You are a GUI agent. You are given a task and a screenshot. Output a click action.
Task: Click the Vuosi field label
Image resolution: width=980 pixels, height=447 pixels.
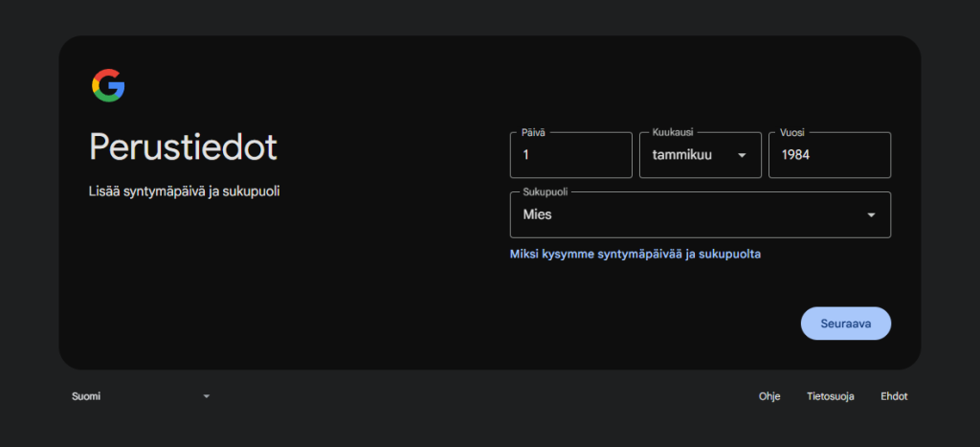pyautogui.click(x=792, y=133)
